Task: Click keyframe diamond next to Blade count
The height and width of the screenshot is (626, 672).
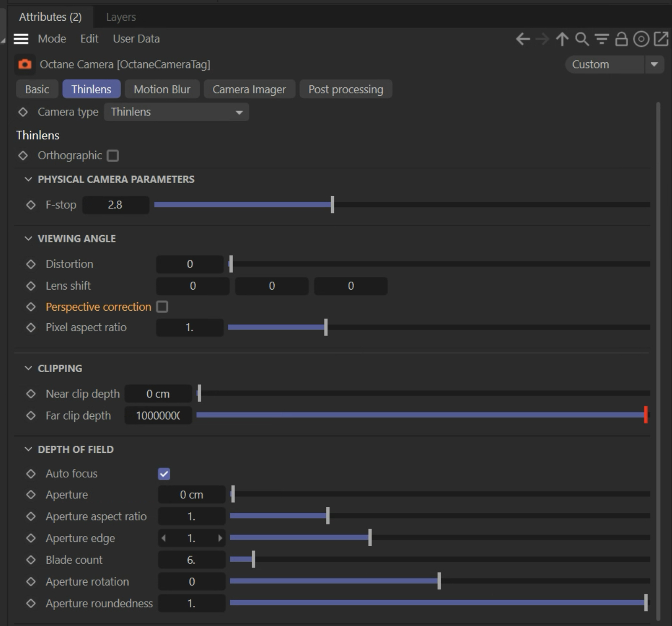Action: (x=31, y=560)
